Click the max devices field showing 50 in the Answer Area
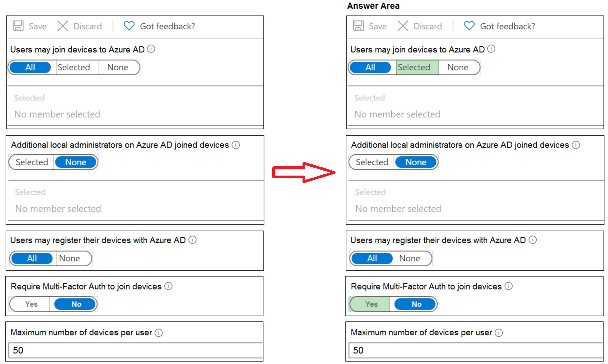 click(x=476, y=350)
